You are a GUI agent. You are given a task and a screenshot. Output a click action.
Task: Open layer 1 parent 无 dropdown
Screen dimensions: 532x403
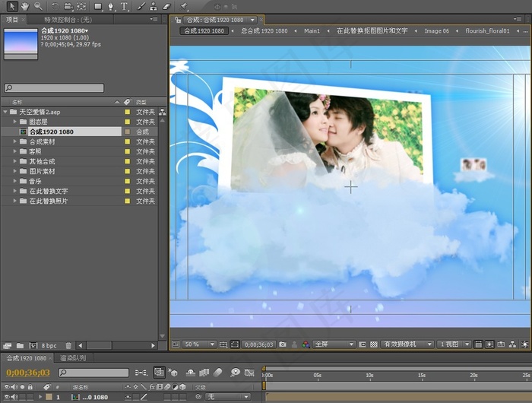228,397
